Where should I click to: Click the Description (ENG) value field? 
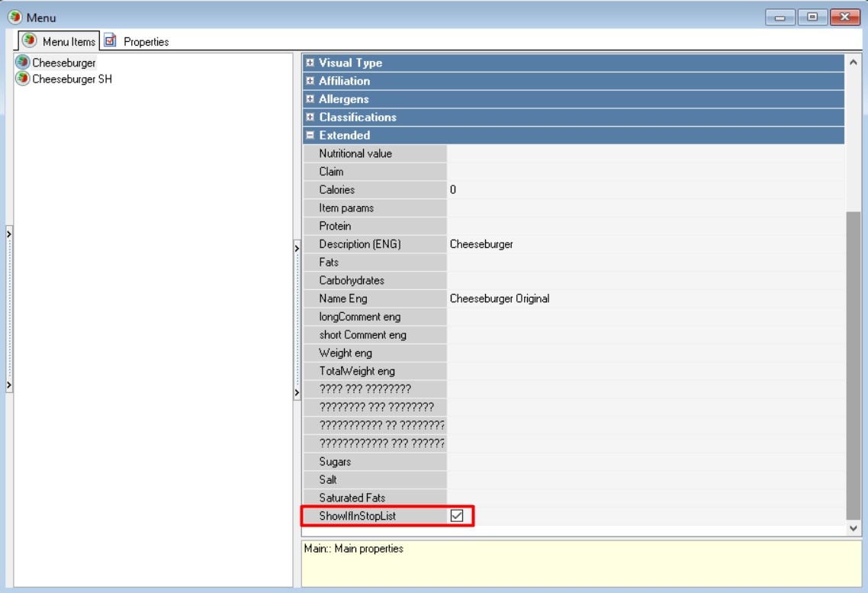coord(645,244)
